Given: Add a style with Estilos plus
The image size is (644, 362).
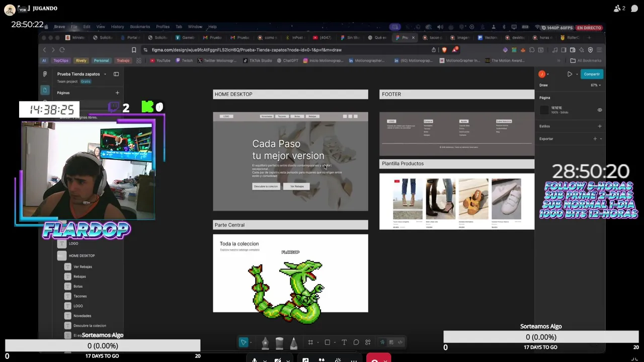Looking at the screenshot, I should (599, 126).
